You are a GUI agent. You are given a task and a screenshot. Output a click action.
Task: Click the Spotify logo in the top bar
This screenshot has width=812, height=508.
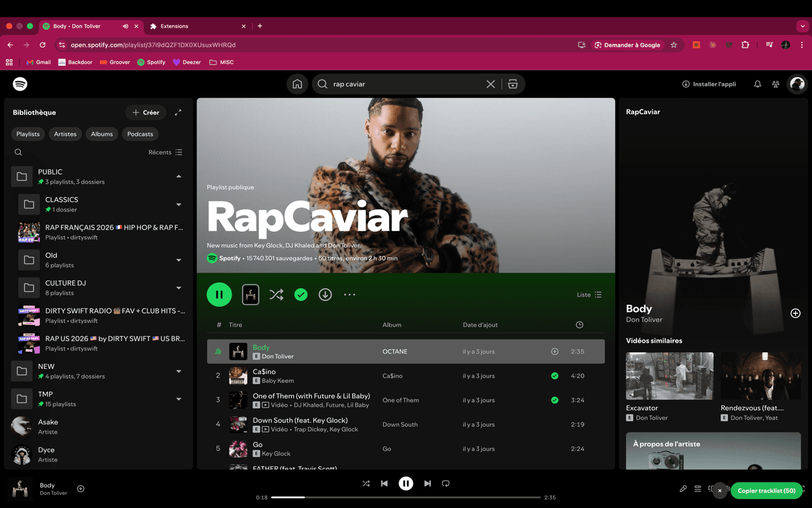click(x=20, y=84)
